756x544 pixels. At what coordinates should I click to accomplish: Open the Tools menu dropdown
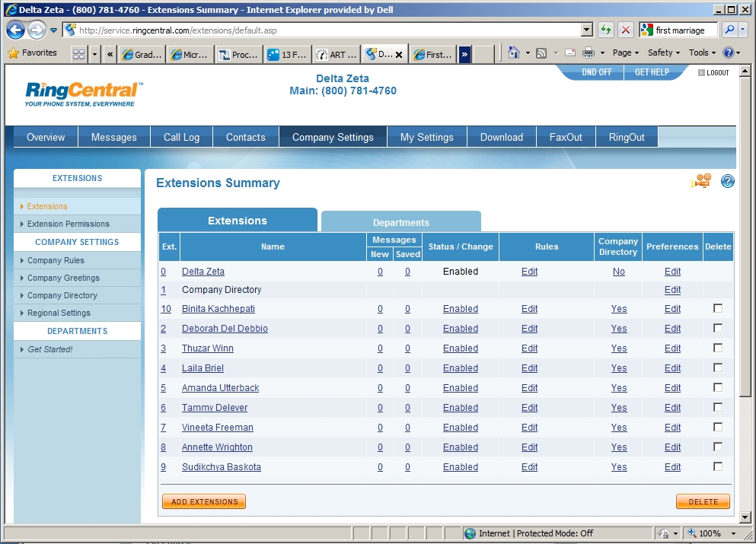(702, 52)
